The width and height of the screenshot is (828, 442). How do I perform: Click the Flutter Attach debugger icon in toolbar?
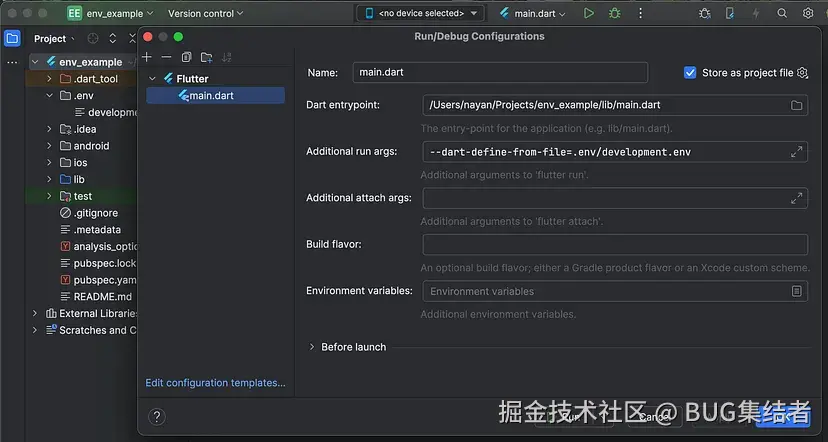coord(704,13)
